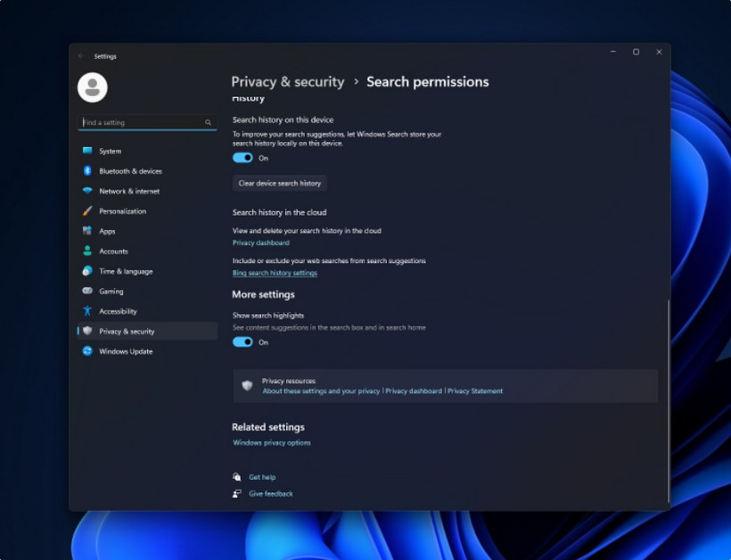Click Privacy & security breadcrumb
The height and width of the screenshot is (560, 731).
[x=287, y=82]
